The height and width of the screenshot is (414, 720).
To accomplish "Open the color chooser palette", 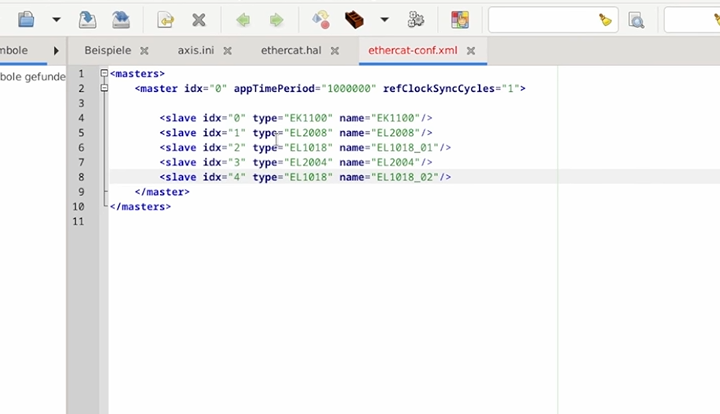I will point(460,19).
